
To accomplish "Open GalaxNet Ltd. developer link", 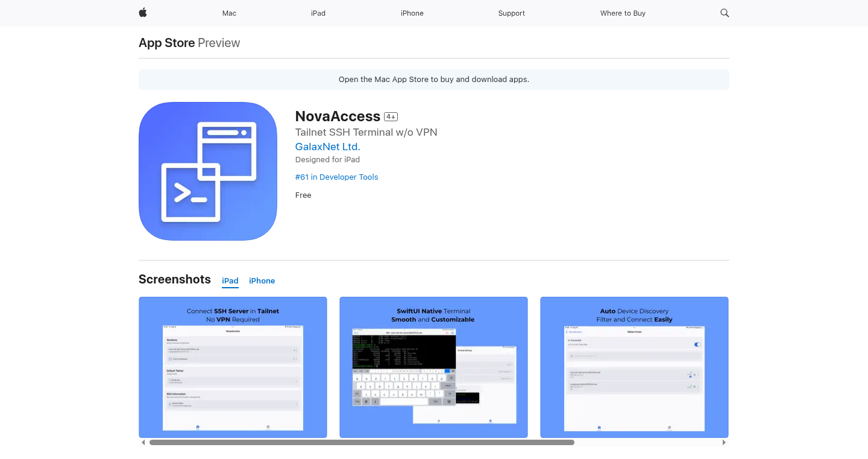I will pyautogui.click(x=328, y=147).
